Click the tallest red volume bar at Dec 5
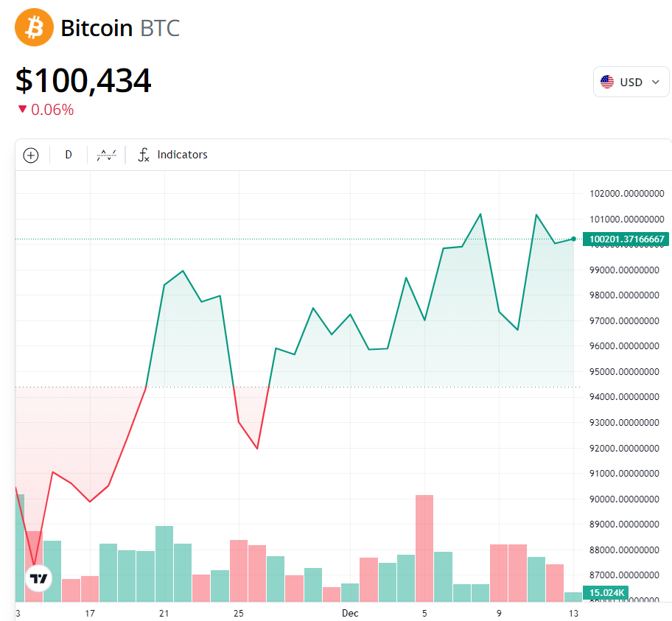 coord(424,549)
